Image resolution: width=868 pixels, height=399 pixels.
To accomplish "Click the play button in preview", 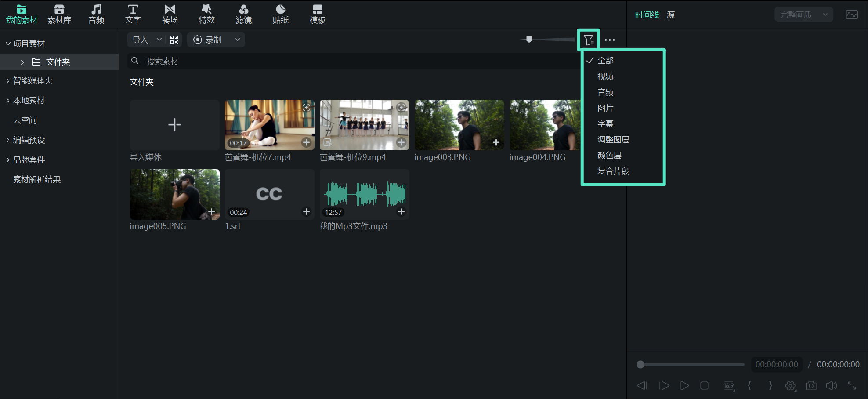I will click(684, 385).
